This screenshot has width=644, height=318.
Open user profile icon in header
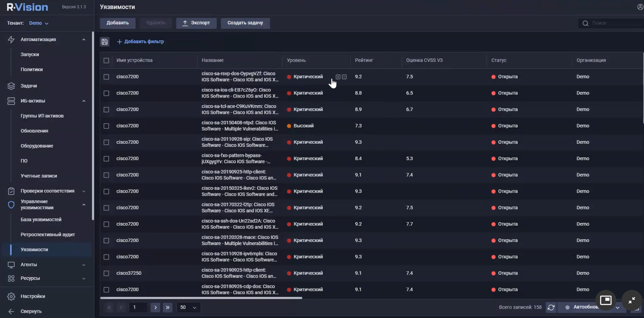tap(640, 7)
